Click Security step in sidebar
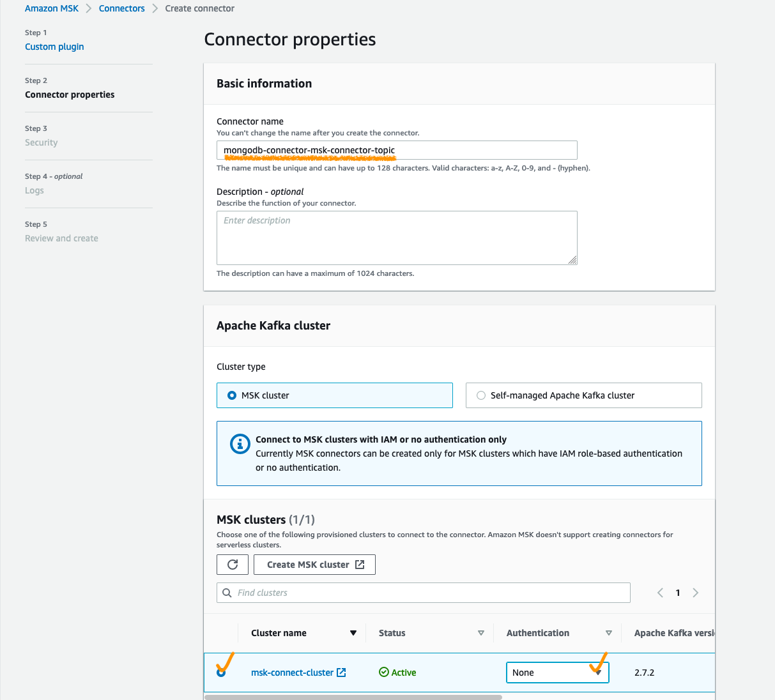The image size is (775, 700). [42, 142]
